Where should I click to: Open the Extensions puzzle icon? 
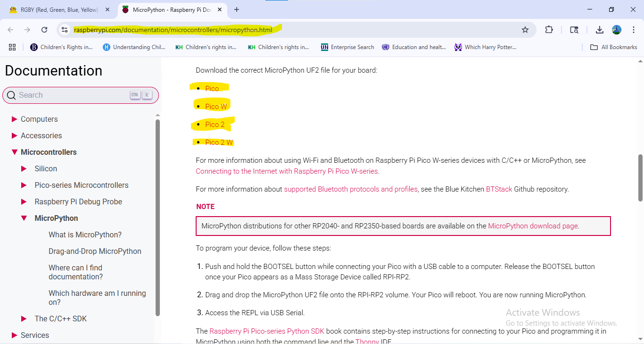pyautogui.click(x=549, y=30)
